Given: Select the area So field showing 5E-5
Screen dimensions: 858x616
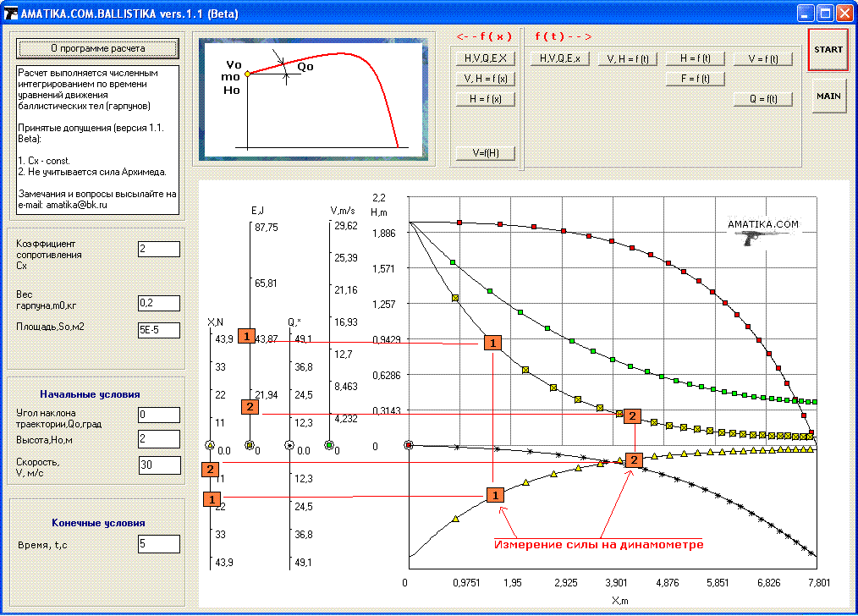Looking at the screenshot, I should pos(159,330).
